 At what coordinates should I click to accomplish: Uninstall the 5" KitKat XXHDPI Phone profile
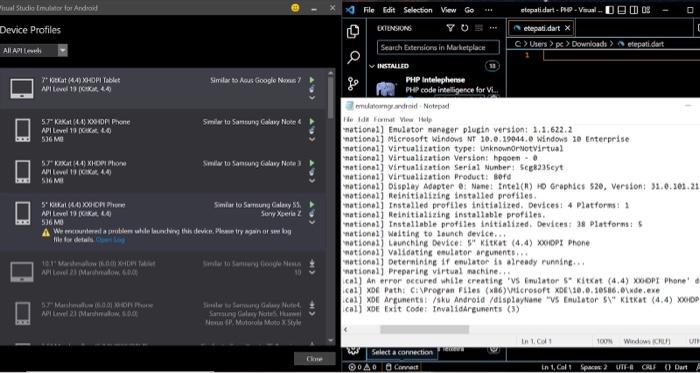(312, 213)
